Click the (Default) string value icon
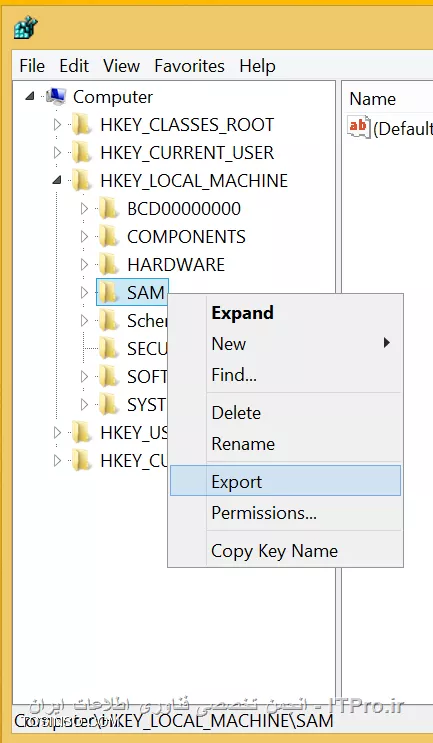 tap(359, 127)
